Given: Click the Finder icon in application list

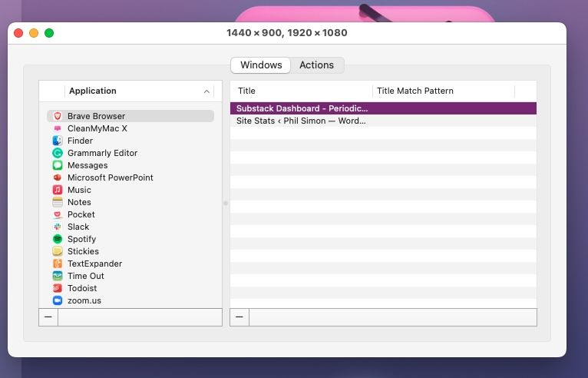Looking at the screenshot, I should click(58, 141).
